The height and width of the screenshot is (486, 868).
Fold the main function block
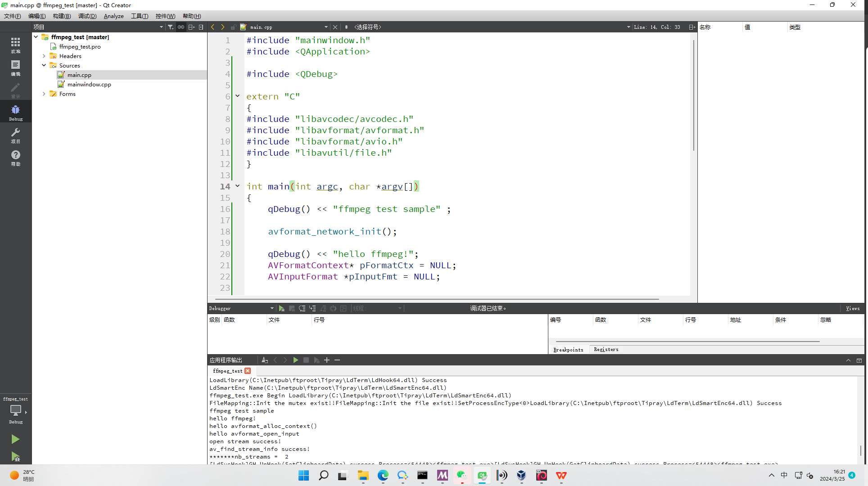point(238,186)
